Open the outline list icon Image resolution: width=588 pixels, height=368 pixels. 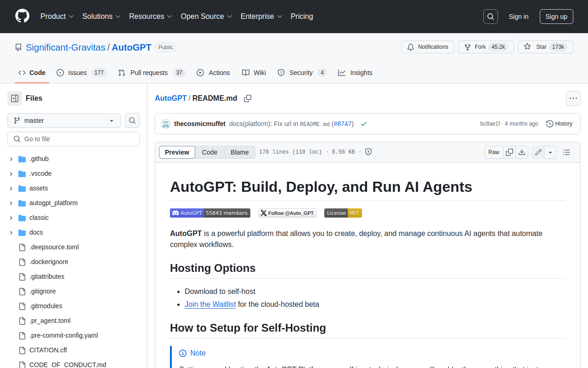(x=566, y=152)
